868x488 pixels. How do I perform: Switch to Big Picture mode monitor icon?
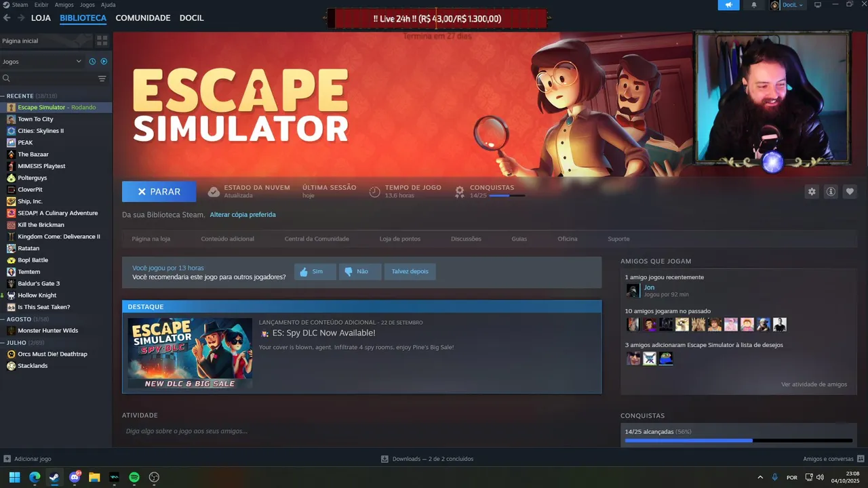click(818, 5)
